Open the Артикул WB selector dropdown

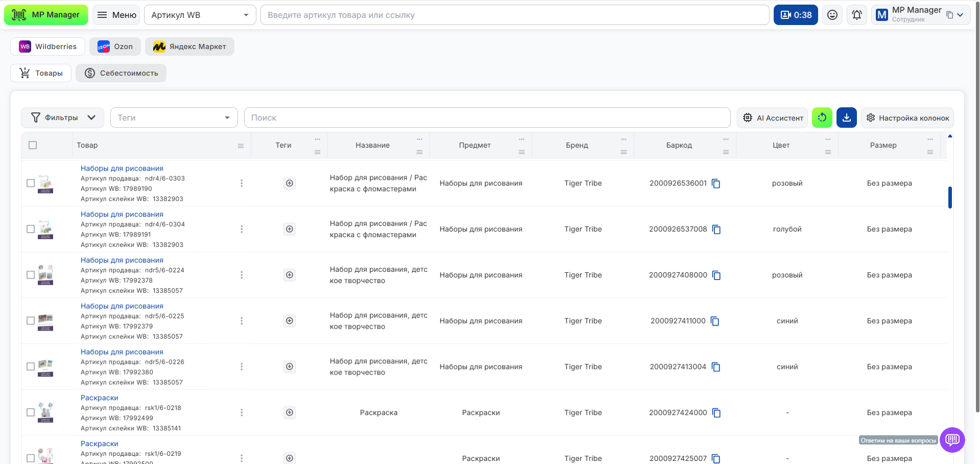tap(200, 15)
